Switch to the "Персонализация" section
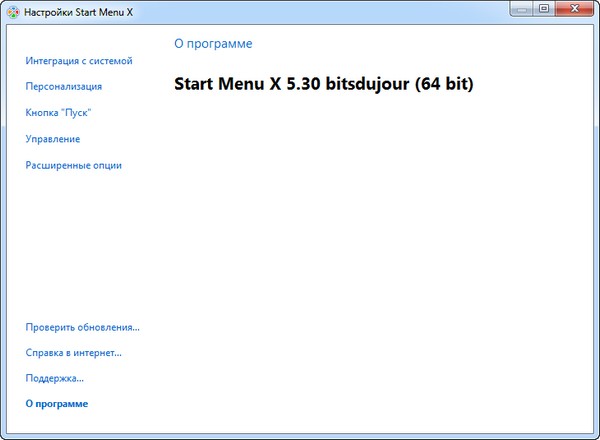Viewport: 600px width, 440px height. [x=64, y=87]
